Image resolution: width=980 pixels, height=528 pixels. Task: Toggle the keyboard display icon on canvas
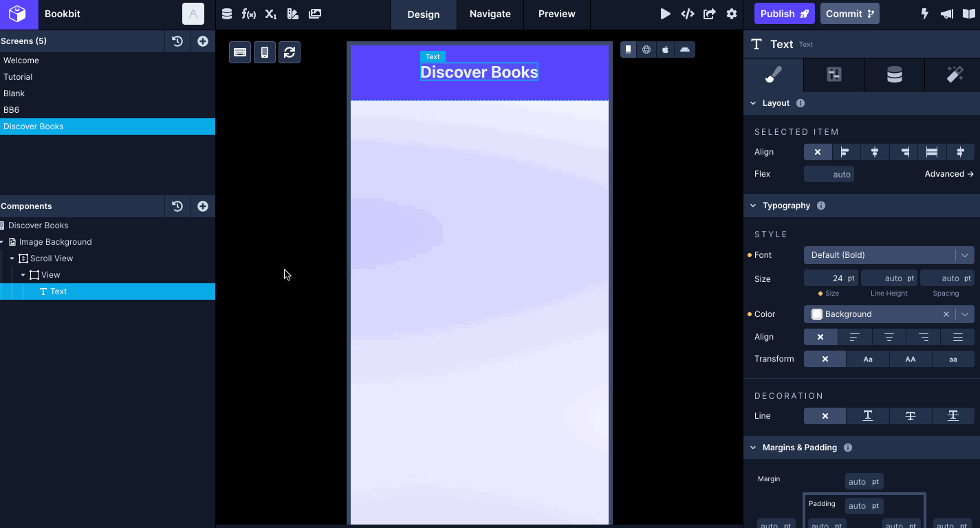click(240, 52)
